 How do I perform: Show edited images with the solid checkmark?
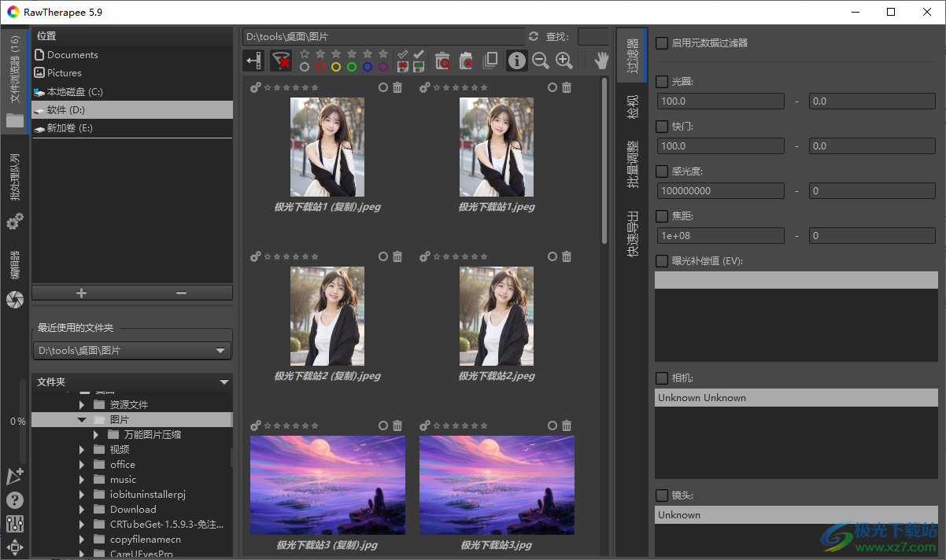tap(419, 54)
